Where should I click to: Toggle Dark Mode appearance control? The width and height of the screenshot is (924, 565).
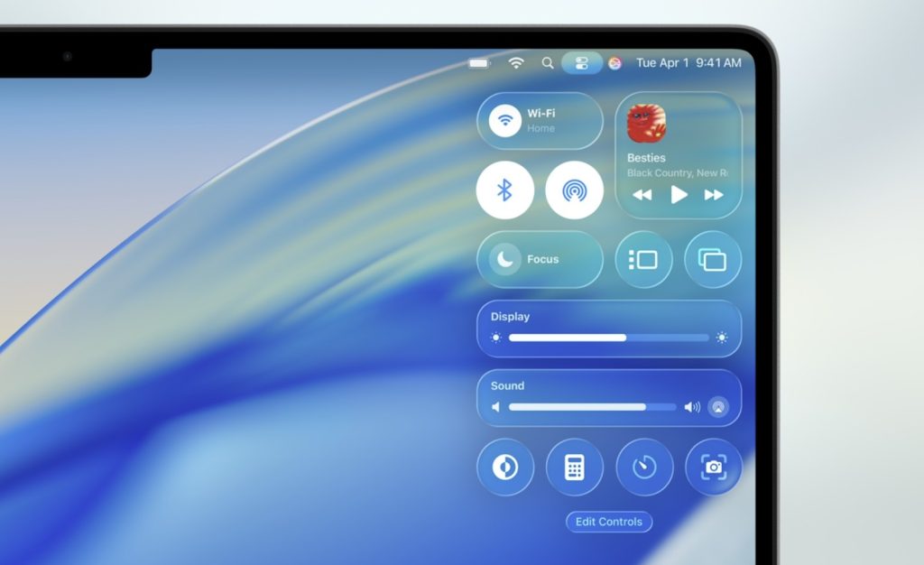coord(505,468)
